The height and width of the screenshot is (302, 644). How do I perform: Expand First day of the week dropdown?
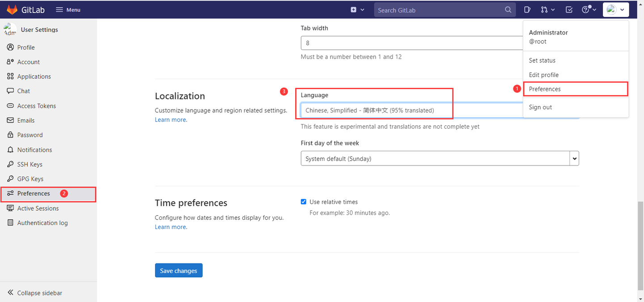pos(440,158)
